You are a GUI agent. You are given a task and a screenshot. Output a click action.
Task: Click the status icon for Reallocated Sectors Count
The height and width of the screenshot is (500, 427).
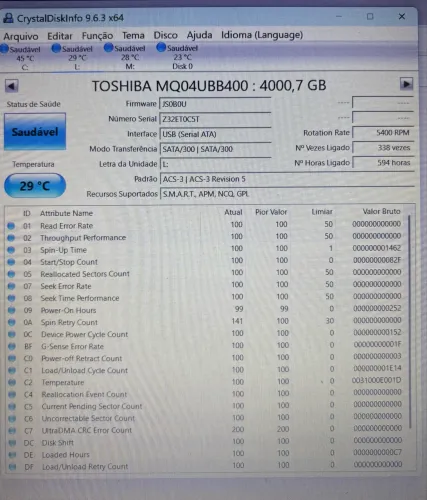[11, 274]
